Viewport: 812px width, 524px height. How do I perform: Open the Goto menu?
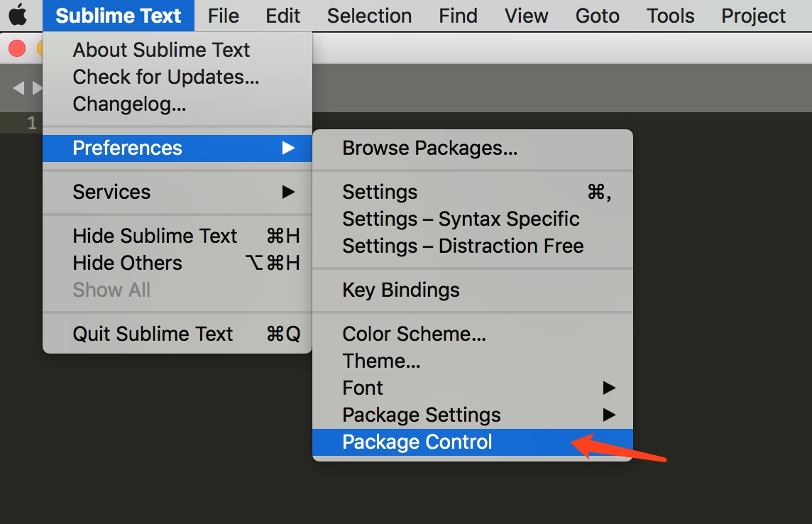point(597,16)
